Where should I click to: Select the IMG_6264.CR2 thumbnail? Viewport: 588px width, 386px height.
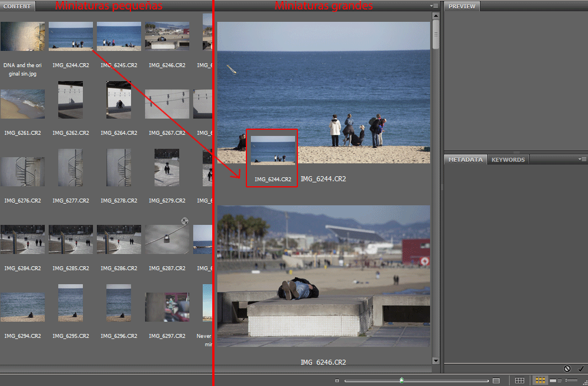pos(119,100)
